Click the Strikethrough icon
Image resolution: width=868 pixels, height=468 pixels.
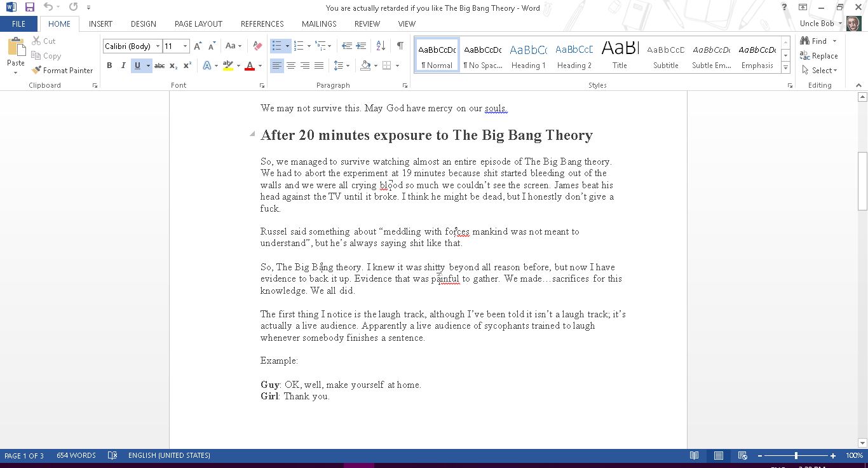pyautogui.click(x=159, y=65)
